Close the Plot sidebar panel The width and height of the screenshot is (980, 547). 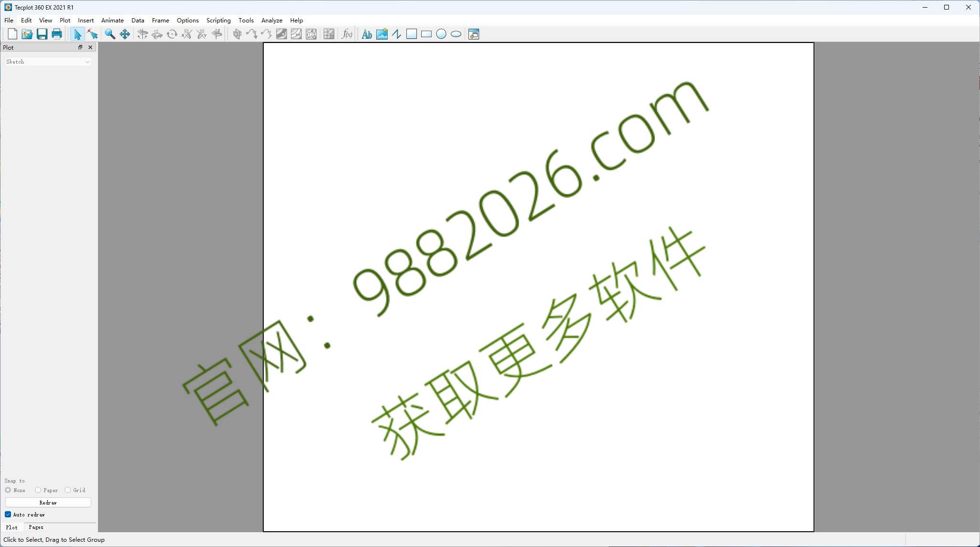point(90,47)
